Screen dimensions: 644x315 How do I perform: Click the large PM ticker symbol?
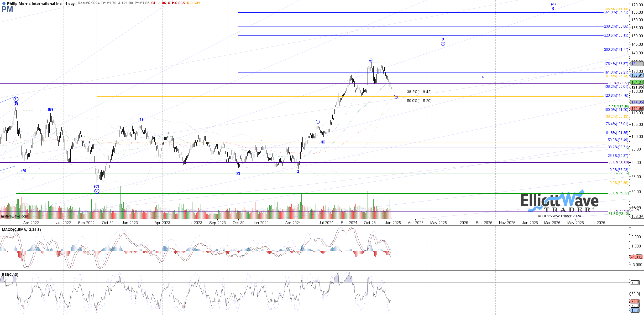7,10
